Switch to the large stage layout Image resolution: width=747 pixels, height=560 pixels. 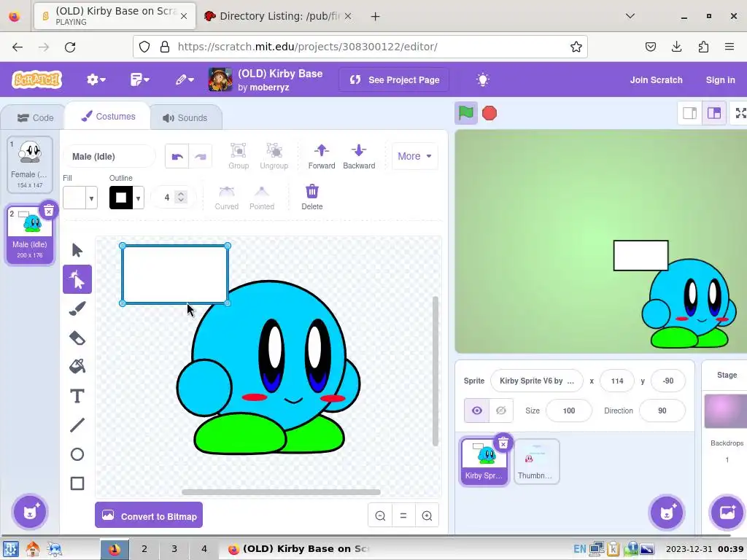pyautogui.click(x=714, y=113)
